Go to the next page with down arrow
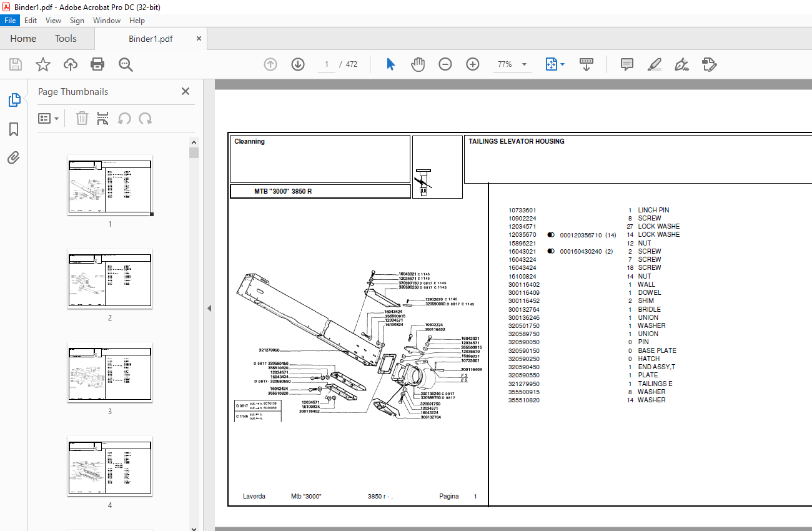This screenshot has width=812, height=531. (x=298, y=64)
